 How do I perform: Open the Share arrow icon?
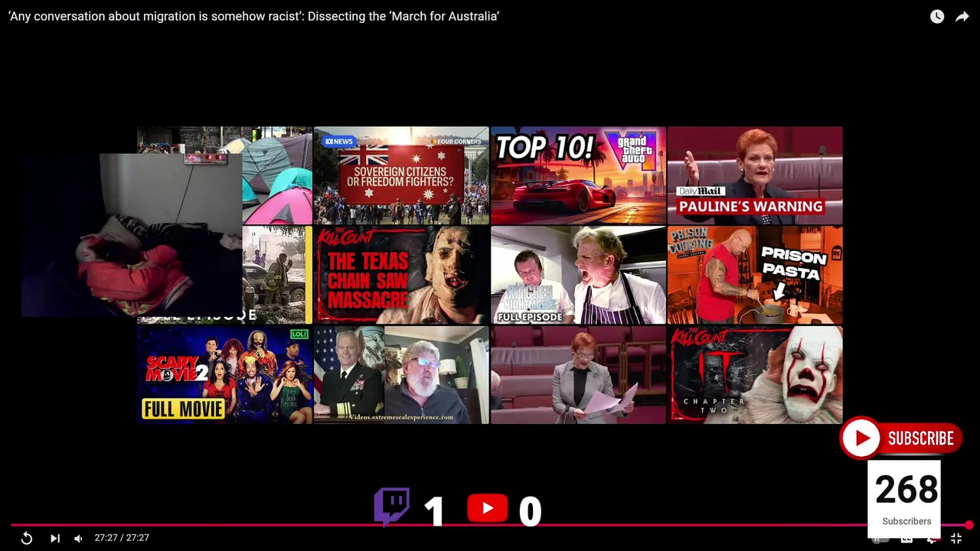(x=962, y=16)
